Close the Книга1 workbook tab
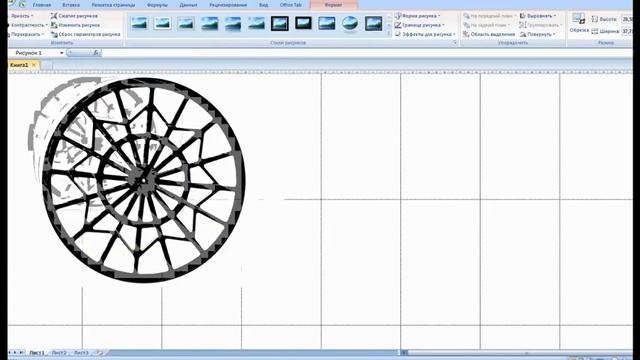 click(34, 65)
